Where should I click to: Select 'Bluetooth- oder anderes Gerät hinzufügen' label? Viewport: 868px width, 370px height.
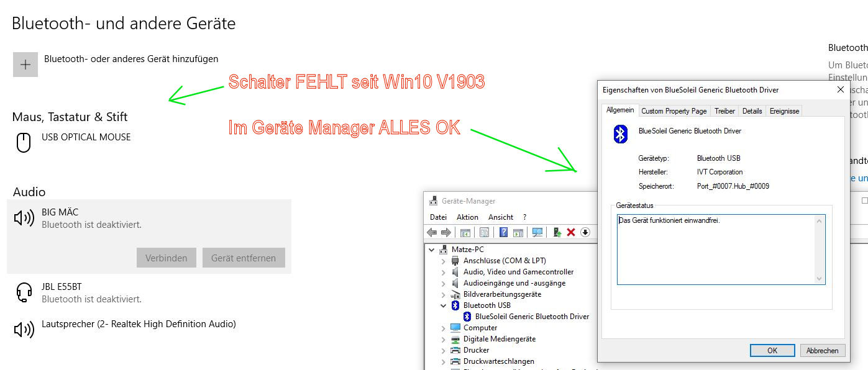pyautogui.click(x=131, y=59)
